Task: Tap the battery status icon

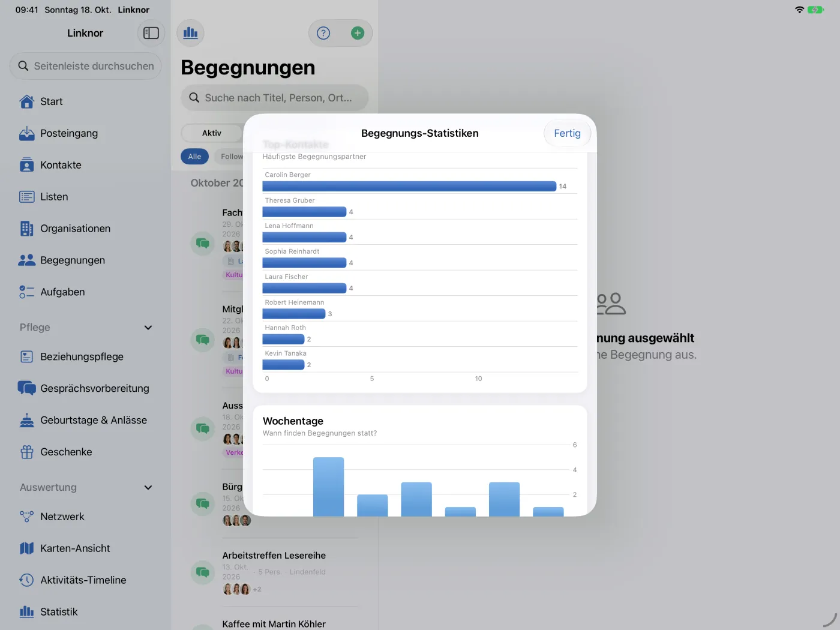Action: tap(815, 10)
